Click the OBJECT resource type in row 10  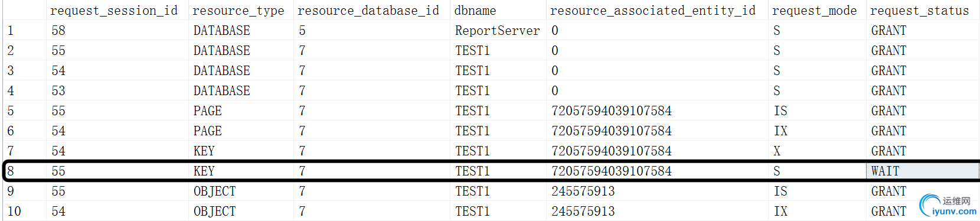[241, 211]
